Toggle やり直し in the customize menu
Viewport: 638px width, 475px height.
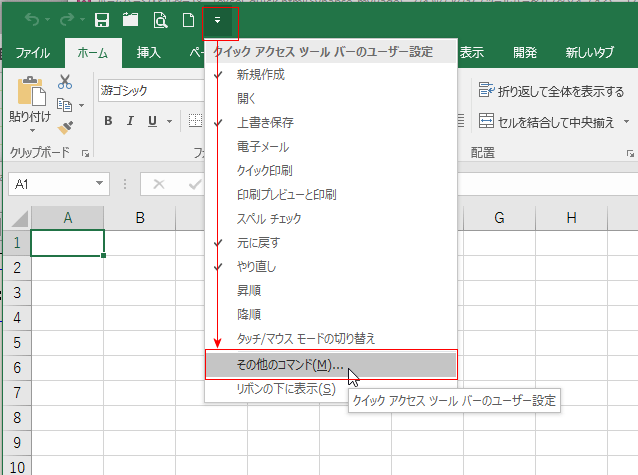(x=331, y=267)
